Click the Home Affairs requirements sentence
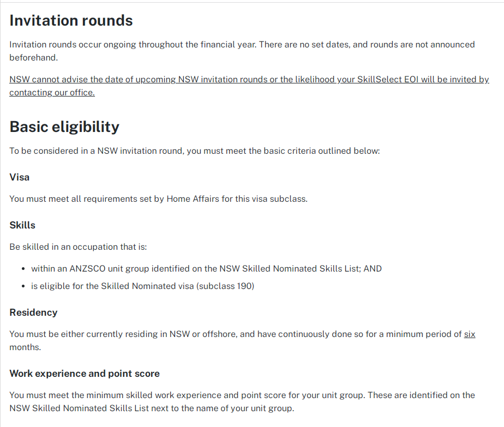The image size is (504, 427). point(158,199)
